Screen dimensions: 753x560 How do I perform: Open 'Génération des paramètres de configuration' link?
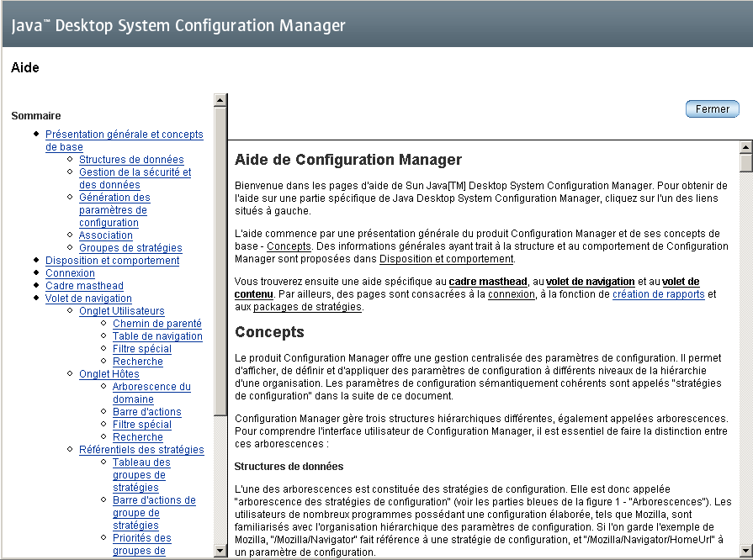point(114,210)
